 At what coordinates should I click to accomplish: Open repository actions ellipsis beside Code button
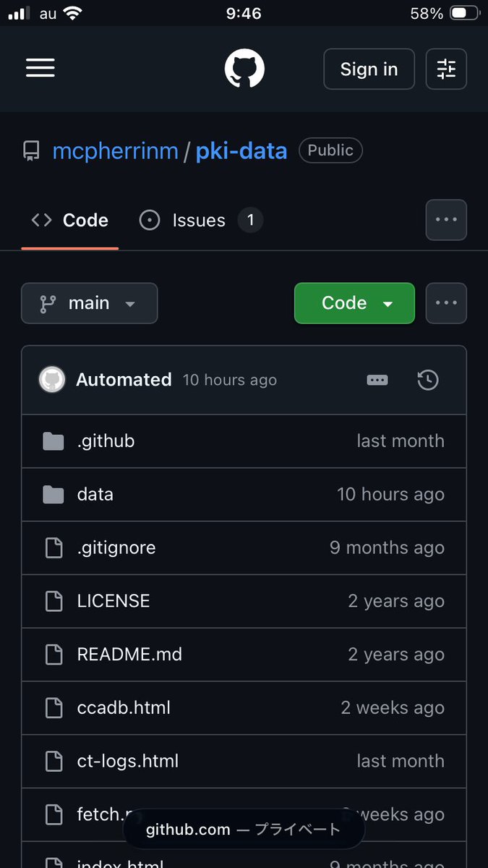pyautogui.click(x=446, y=303)
